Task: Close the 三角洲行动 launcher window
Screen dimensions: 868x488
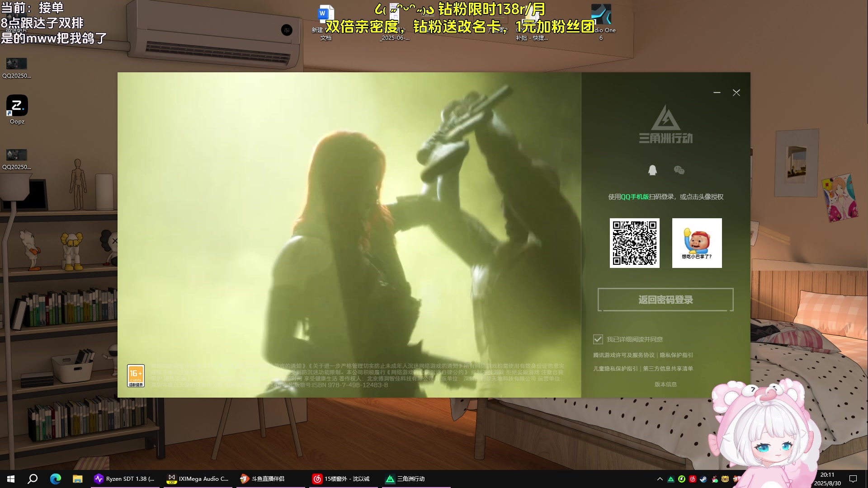Action: click(x=736, y=93)
